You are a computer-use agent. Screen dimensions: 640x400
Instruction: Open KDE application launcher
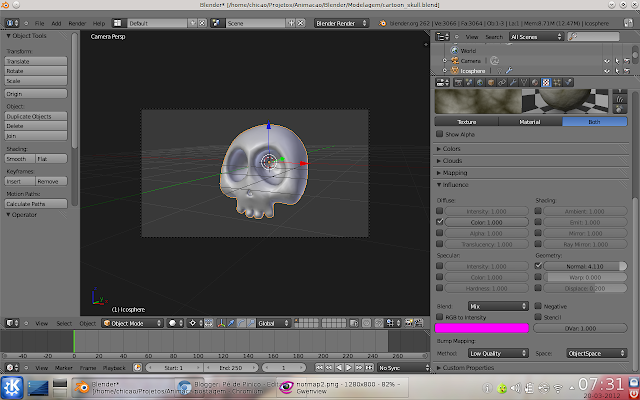point(12,387)
